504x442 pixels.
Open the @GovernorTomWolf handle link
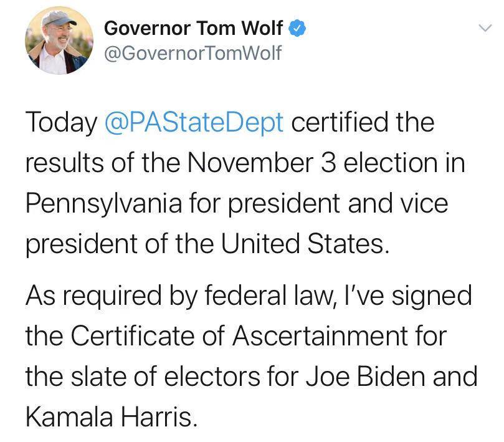pyautogui.click(x=193, y=53)
